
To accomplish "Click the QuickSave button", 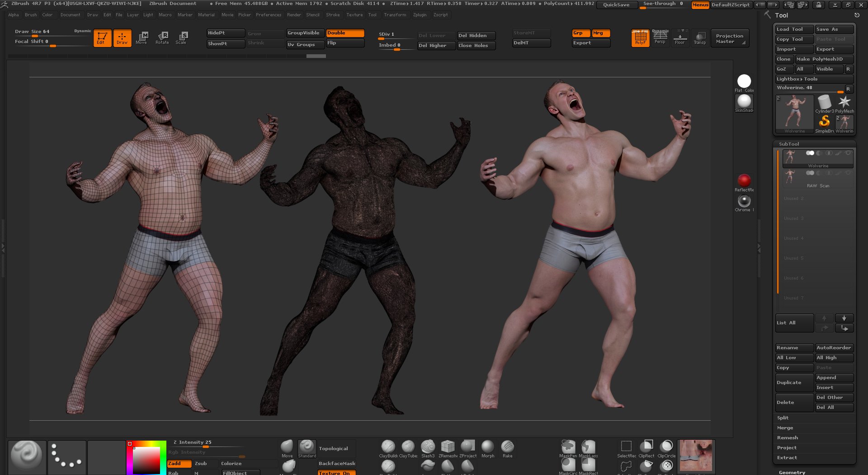I will pos(616,5).
